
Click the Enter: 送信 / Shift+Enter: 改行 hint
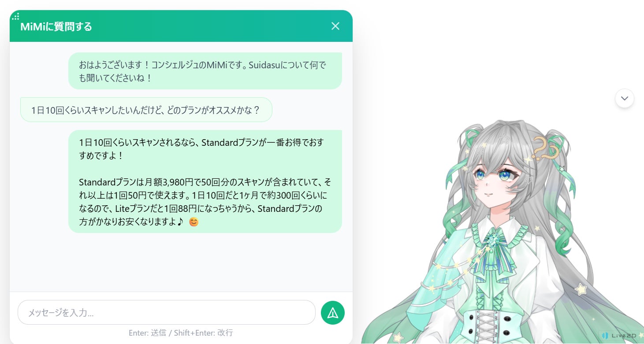pos(181,333)
